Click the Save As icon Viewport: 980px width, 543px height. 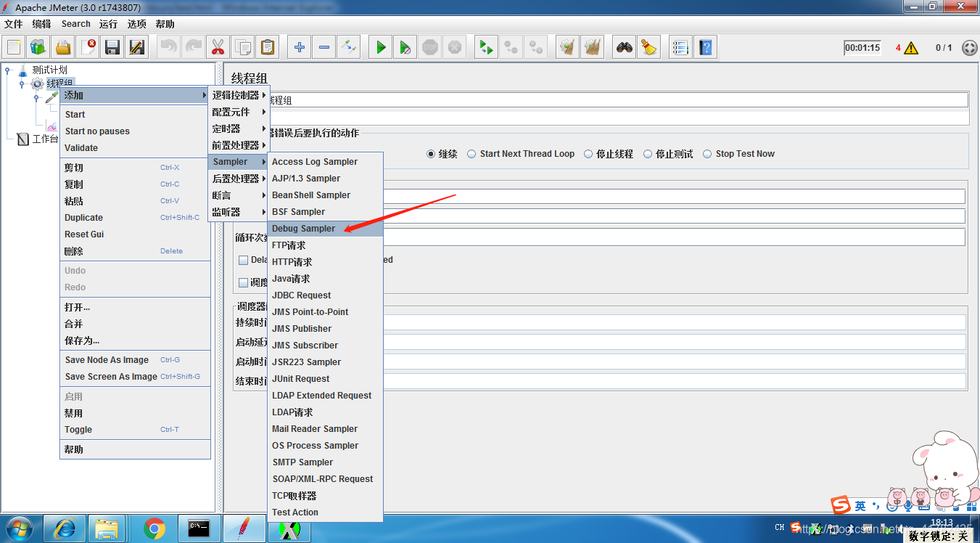[137, 48]
